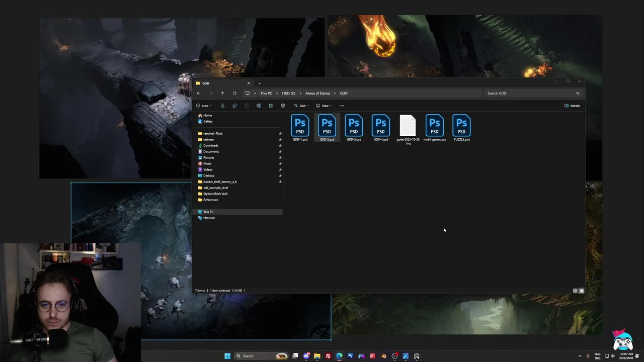The width and height of the screenshot is (644, 362).
Task: Open the New dropdown menu
Action: tap(204, 106)
